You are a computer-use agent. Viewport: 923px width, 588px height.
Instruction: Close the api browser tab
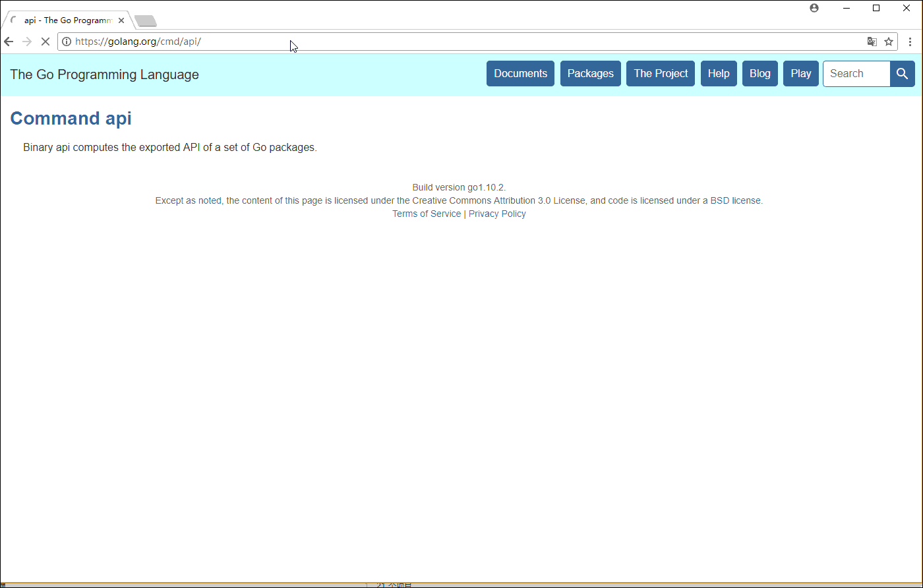[121, 20]
